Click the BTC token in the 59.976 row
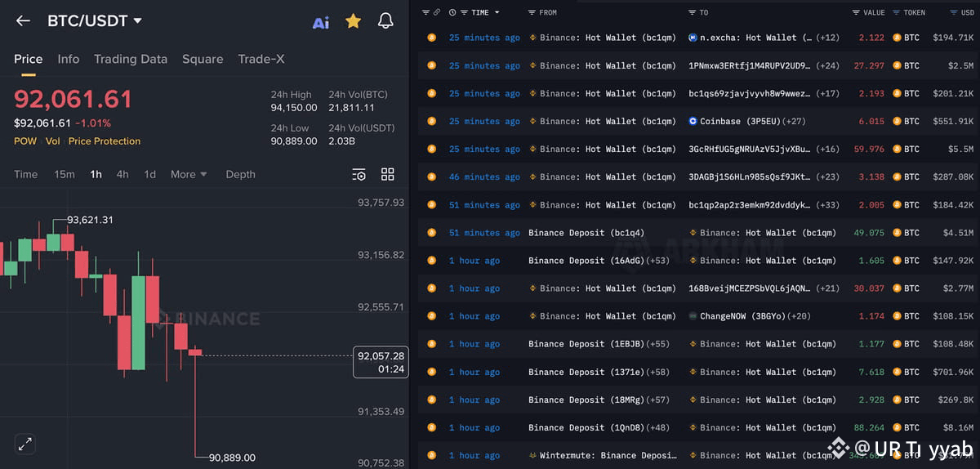 pos(906,149)
